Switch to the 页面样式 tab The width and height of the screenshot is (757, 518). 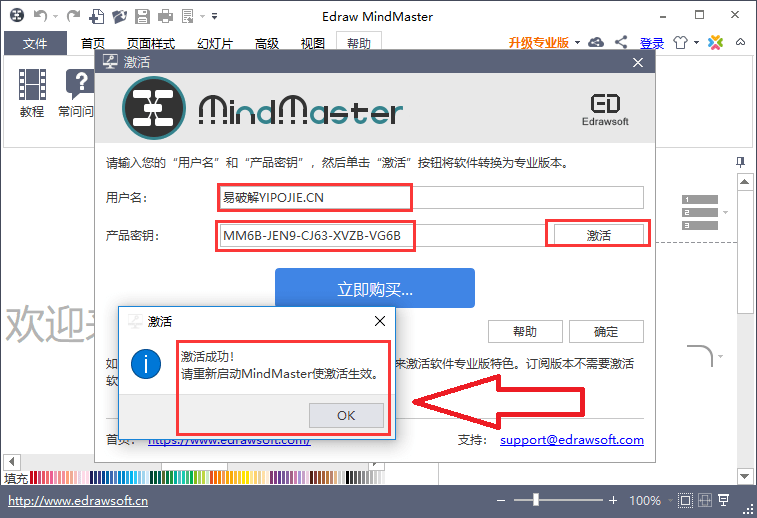pyautogui.click(x=151, y=44)
